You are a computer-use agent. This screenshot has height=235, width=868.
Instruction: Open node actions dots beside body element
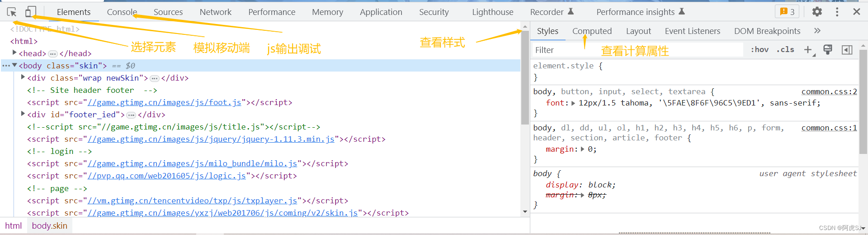(6, 66)
